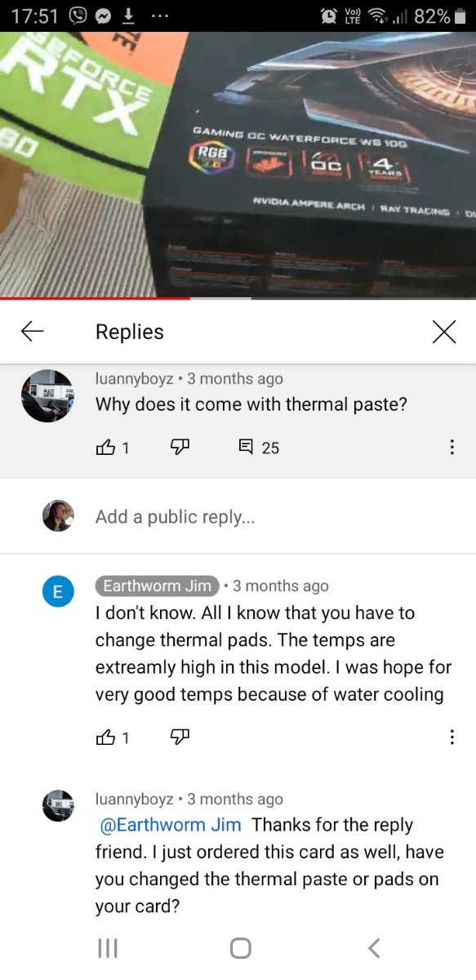Tap the blue E avatar
476x980 pixels.
pyautogui.click(x=58, y=592)
